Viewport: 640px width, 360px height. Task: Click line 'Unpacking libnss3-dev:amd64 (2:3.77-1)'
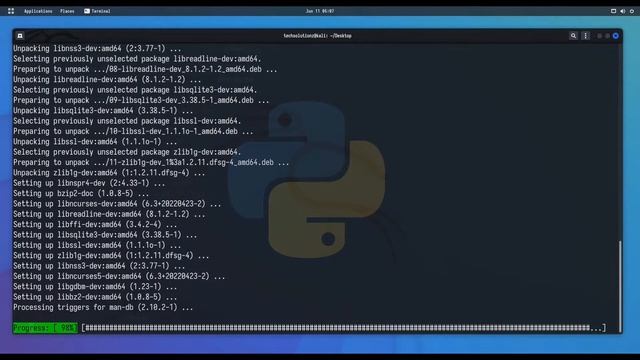97,48
